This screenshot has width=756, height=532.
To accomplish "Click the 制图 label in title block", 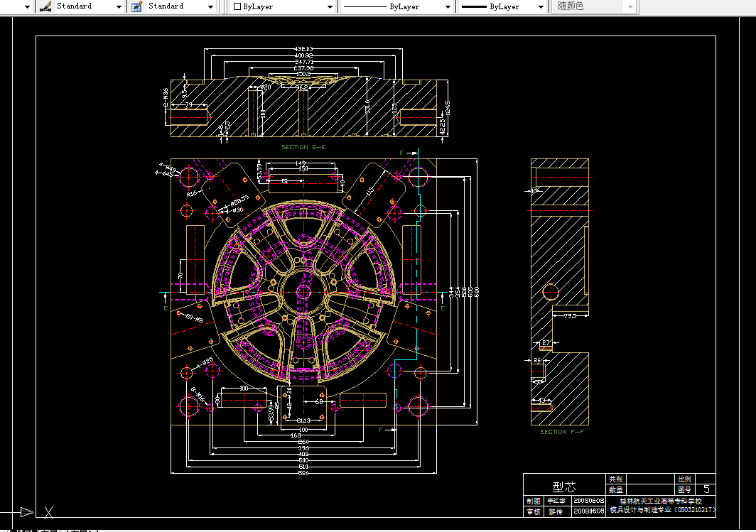I will tap(534, 501).
